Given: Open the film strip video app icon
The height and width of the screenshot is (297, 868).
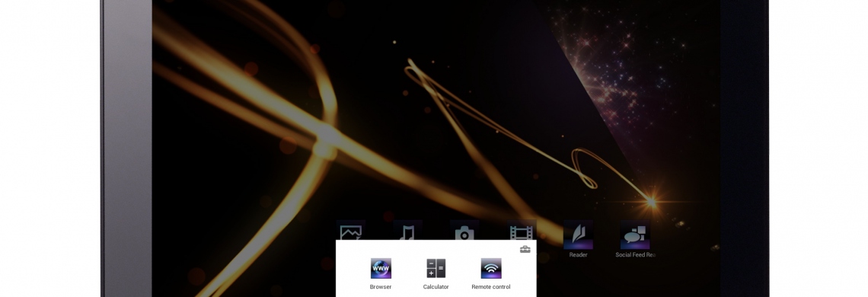Looking at the screenshot, I should pos(521,231).
